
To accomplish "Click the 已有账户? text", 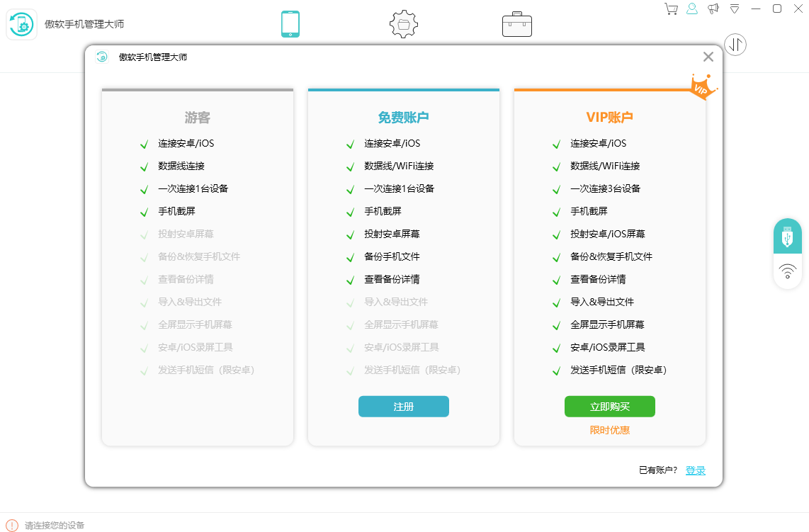I will point(658,470).
